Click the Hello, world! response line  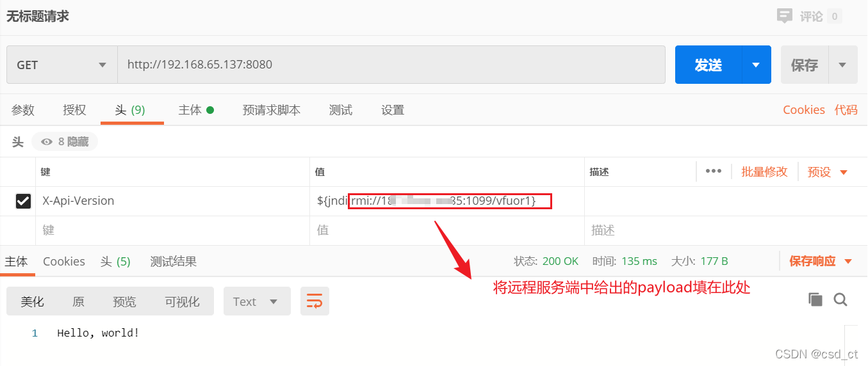(x=98, y=333)
